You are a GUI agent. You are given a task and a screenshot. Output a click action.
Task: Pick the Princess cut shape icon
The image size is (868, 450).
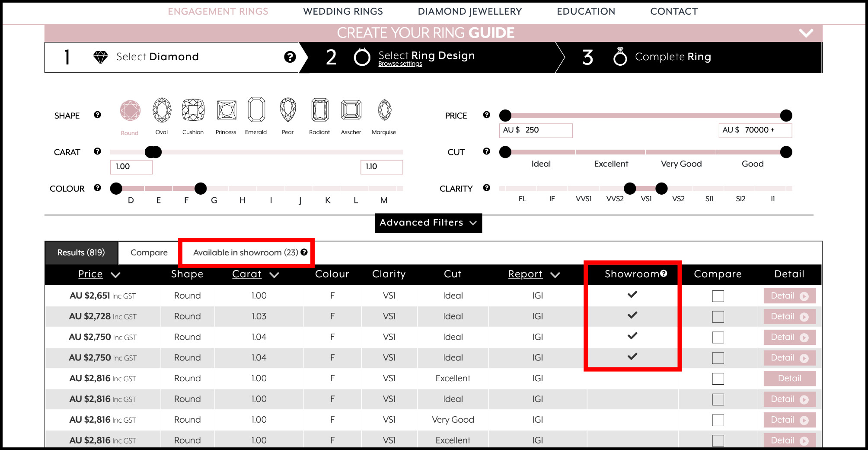click(x=226, y=110)
